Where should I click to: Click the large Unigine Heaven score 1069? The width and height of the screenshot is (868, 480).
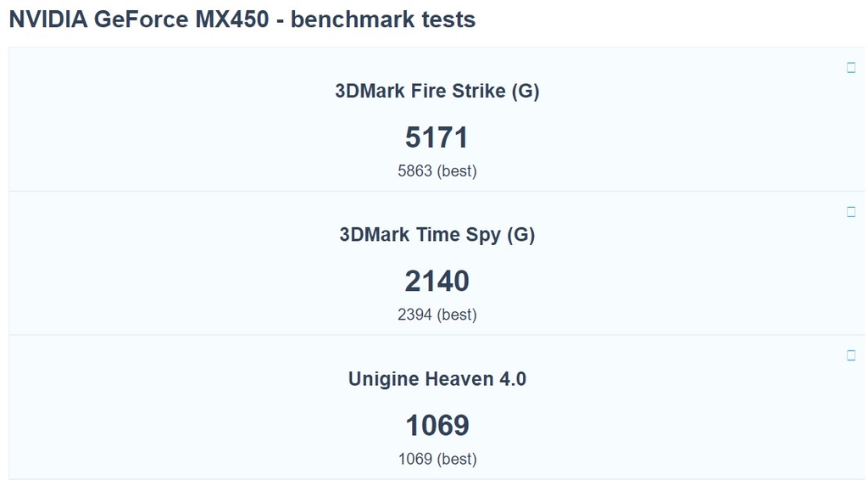437,425
